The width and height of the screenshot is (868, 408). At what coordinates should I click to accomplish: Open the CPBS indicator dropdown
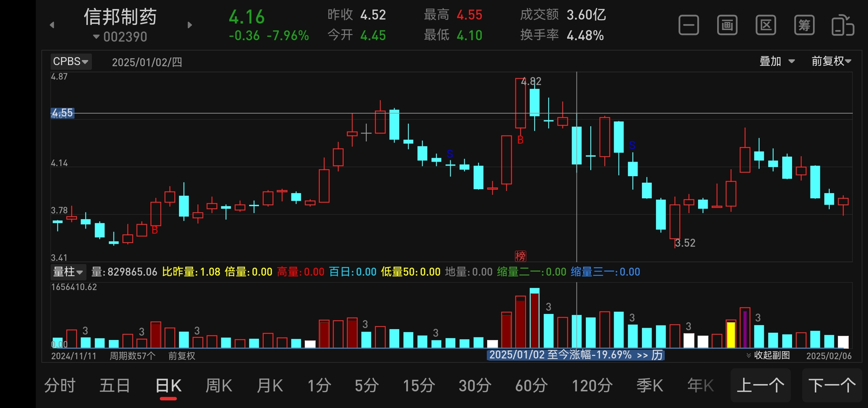click(x=71, y=61)
